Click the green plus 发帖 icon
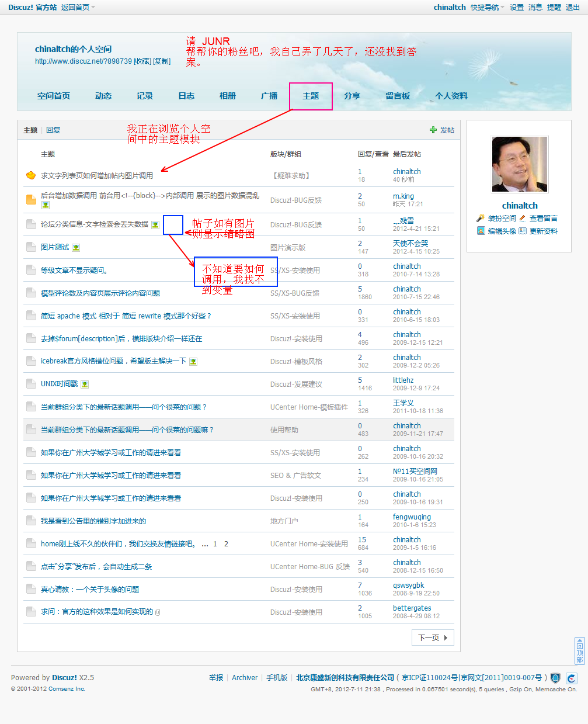 [433, 130]
